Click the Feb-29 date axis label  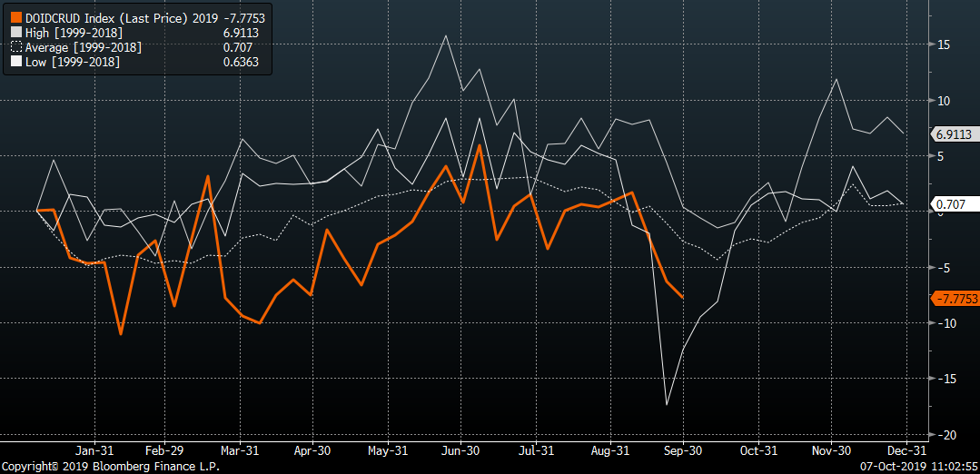tap(166, 450)
